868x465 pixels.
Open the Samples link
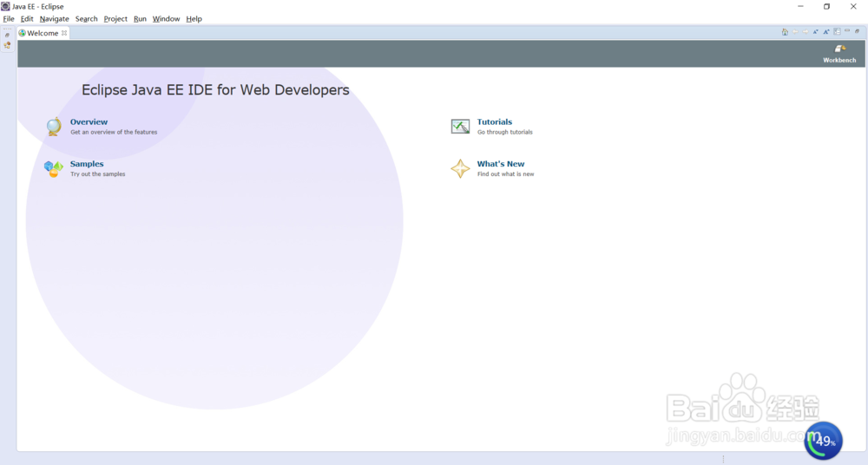pos(87,164)
